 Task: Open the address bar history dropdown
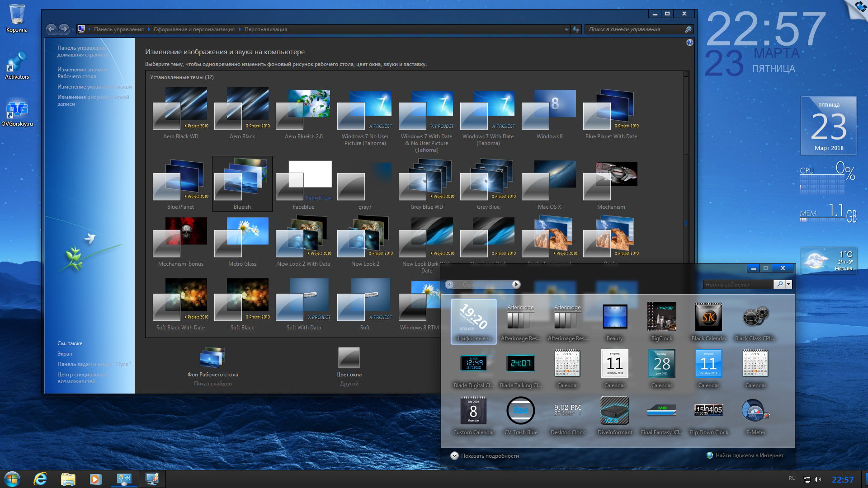566,29
